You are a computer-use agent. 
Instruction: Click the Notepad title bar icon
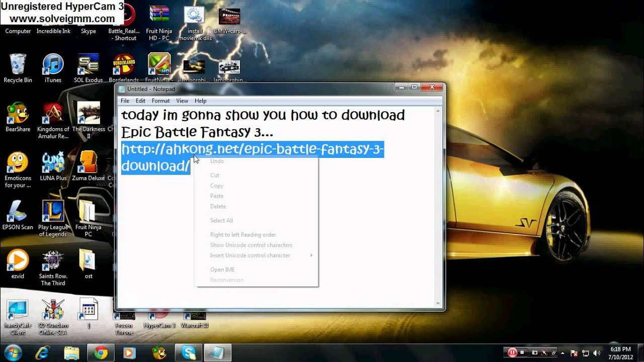pyautogui.click(x=121, y=89)
